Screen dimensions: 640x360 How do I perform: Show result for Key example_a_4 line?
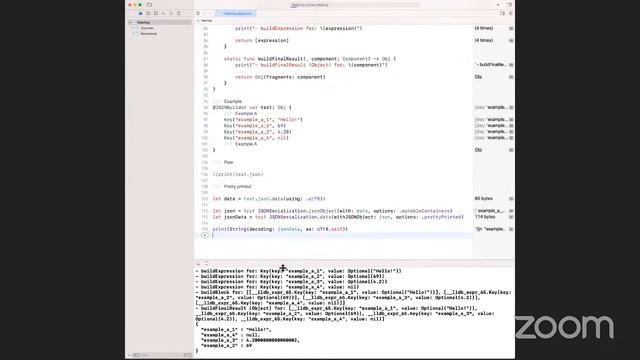(x=511, y=138)
